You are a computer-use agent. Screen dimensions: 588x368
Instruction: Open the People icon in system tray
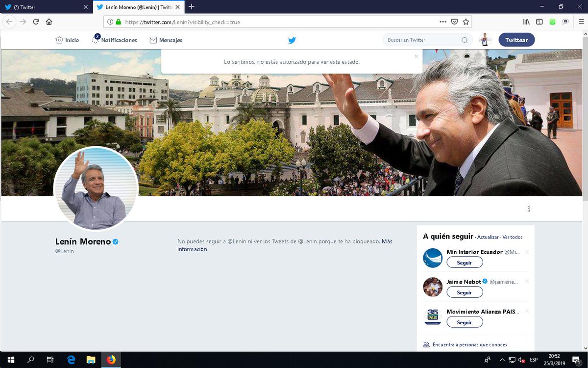[x=488, y=360]
